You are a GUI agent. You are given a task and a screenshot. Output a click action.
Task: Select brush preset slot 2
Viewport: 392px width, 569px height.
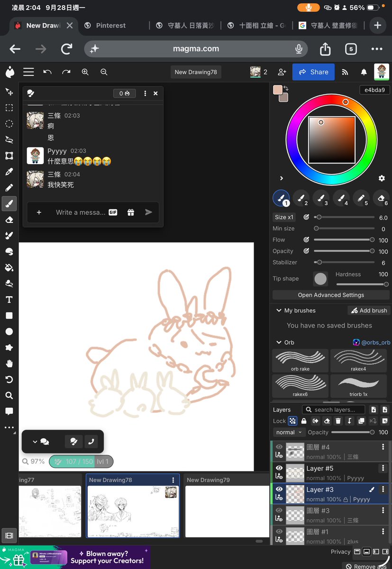click(301, 198)
